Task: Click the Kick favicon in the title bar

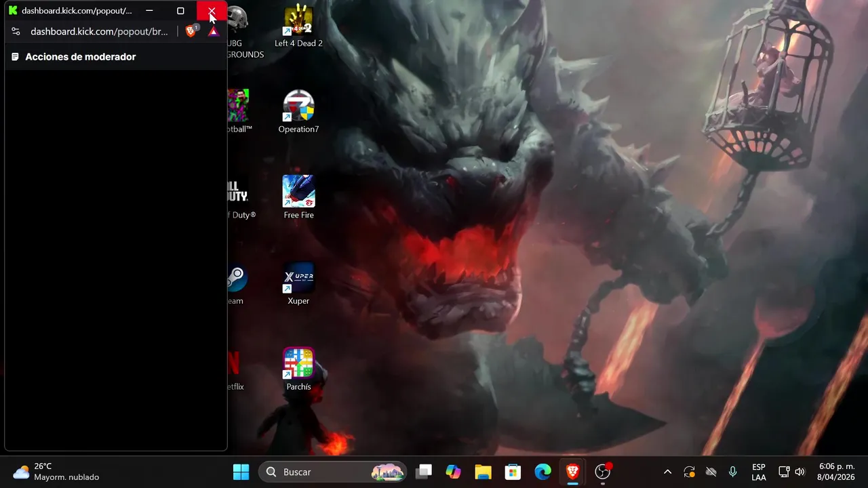Action: 13,11
